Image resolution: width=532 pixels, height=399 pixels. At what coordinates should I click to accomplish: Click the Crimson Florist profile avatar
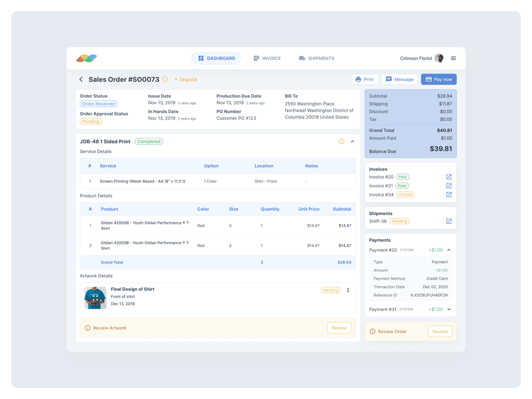tap(439, 58)
